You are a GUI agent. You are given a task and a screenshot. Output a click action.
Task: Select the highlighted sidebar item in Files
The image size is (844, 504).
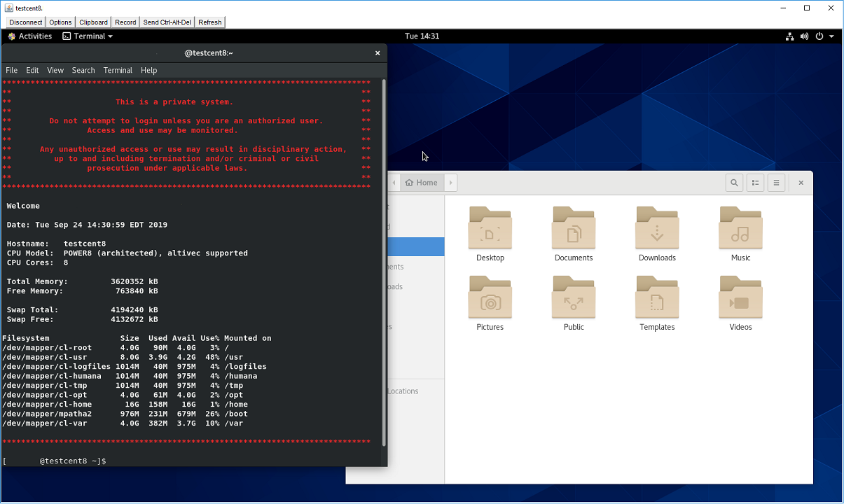[416, 246]
